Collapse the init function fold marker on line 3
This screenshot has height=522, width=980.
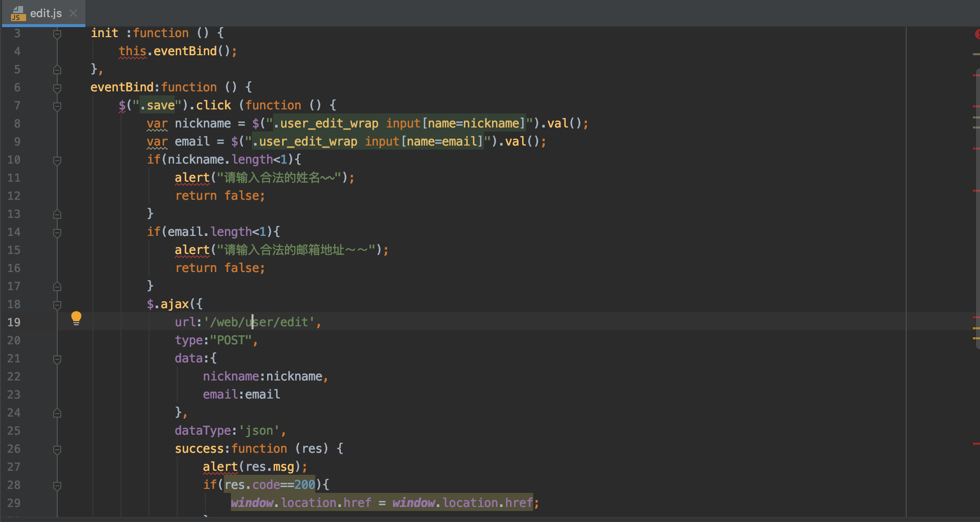click(x=57, y=34)
